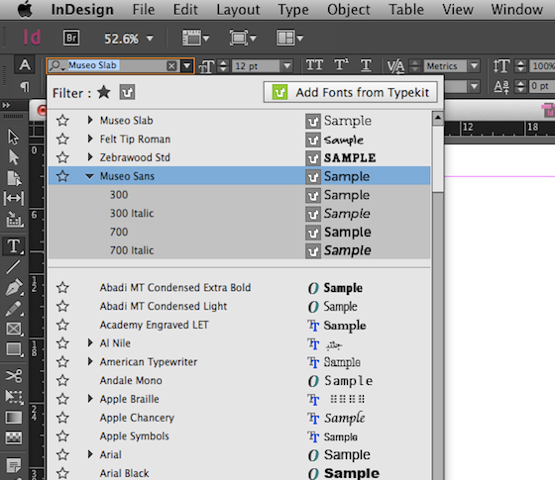Open the File menu
The height and width of the screenshot is (480, 555).
[x=143, y=10]
